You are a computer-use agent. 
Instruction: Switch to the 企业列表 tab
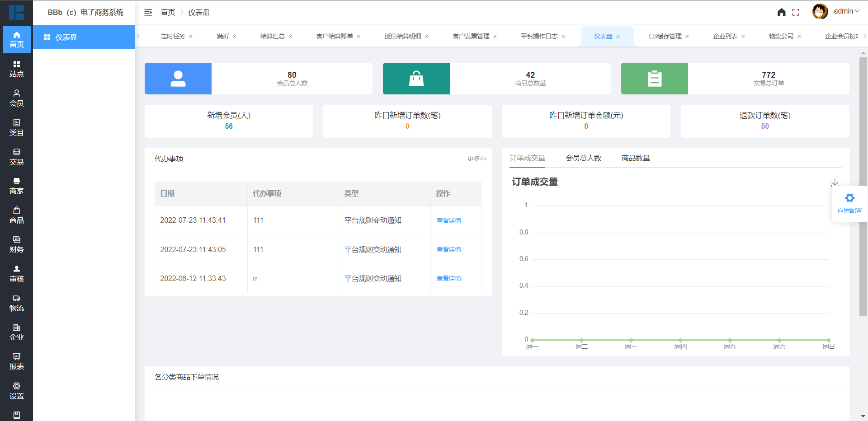725,36
